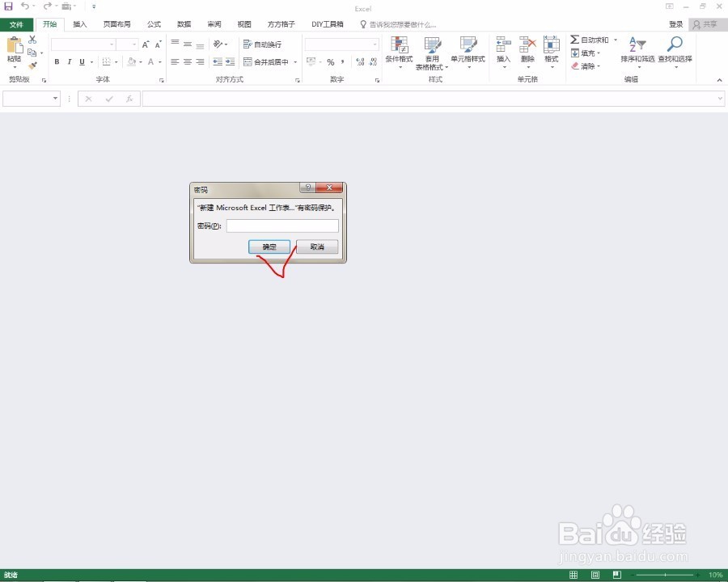728x582 pixels.
Task: Open the font size combo box
Action: [x=127, y=44]
